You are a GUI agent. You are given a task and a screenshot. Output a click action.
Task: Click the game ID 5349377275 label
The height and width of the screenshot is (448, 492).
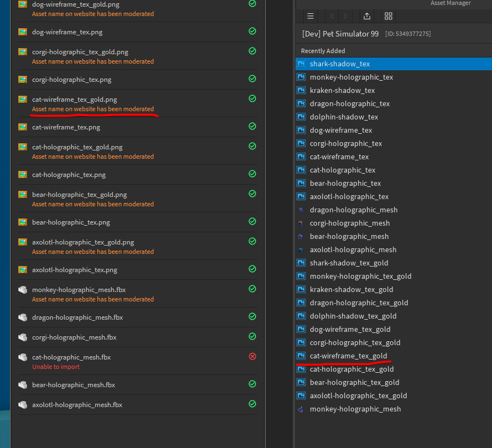pyautogui.click(x=408, y=34)
